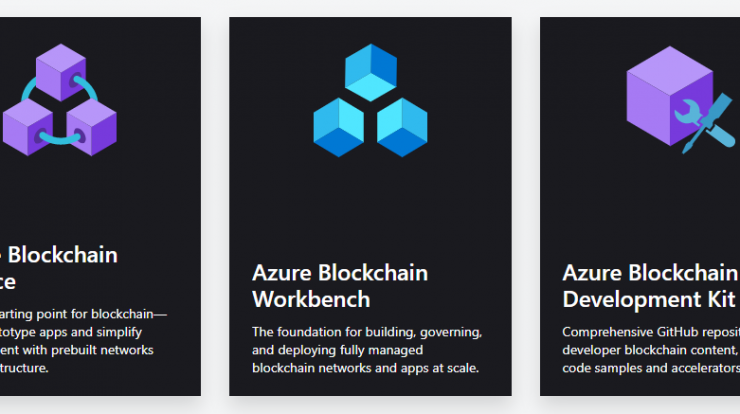Click the top purple cube of Service icon
The width and height of the screenshot is (740, 414).
coord(61,72)
